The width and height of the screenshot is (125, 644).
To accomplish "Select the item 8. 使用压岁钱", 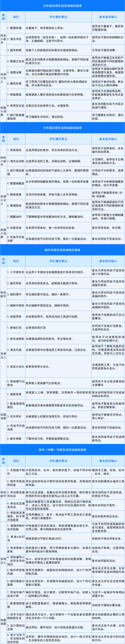I will tap(15, 106).
